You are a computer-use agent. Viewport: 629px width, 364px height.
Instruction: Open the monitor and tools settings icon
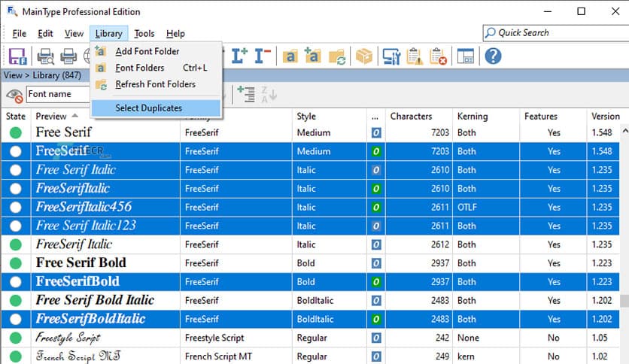[x=391, y=56]
